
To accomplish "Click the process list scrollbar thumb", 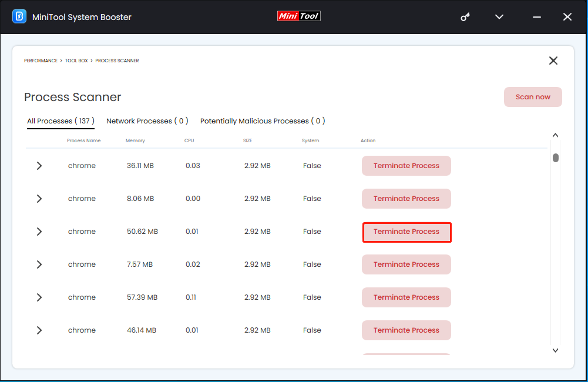I will click(556, 158).
